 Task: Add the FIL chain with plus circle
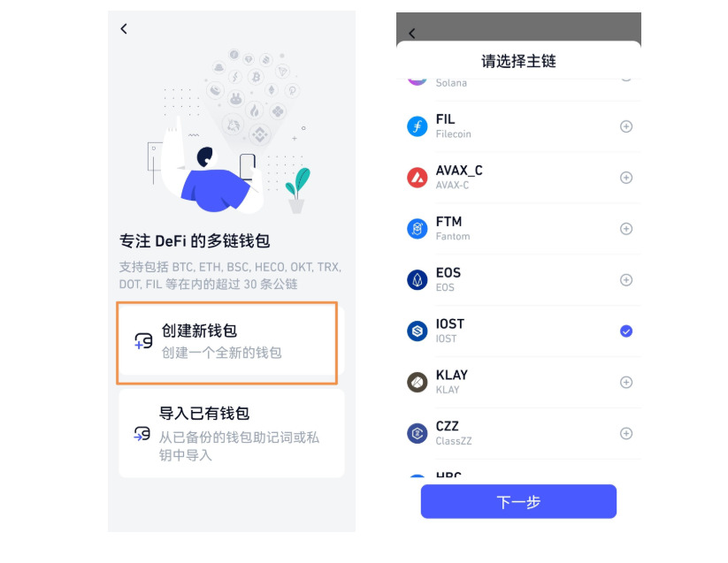point(626,126)
